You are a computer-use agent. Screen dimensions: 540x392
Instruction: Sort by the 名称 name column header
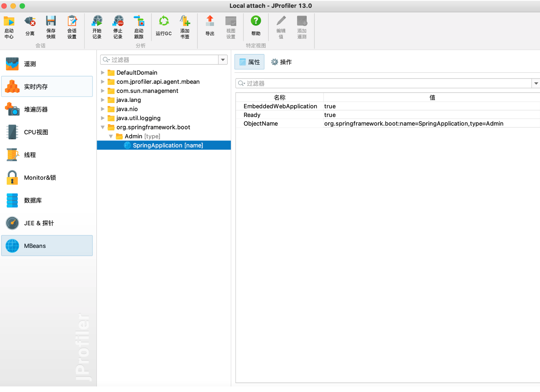[280, 97]
